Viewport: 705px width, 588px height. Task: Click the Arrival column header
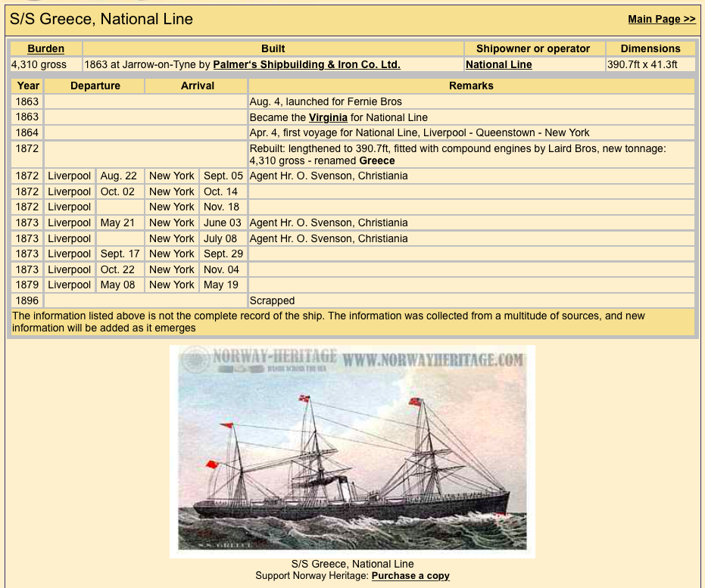click(198, 86)
